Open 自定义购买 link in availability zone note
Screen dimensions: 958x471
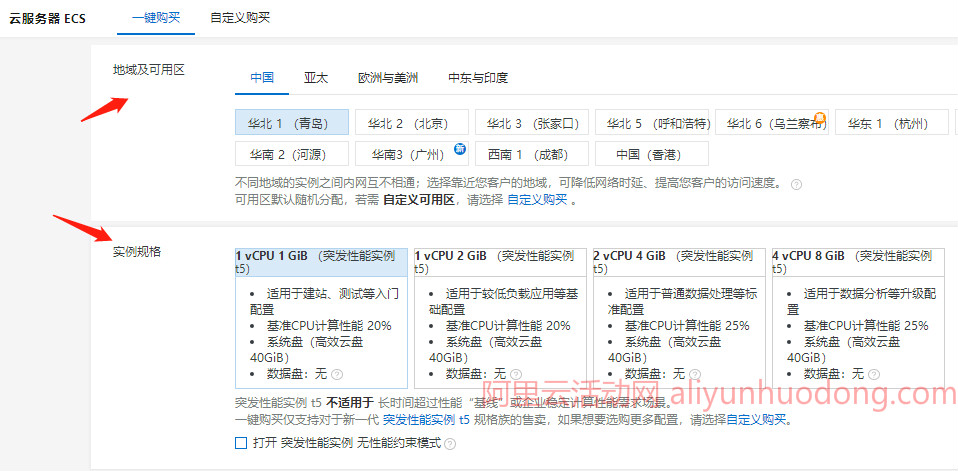538,200
